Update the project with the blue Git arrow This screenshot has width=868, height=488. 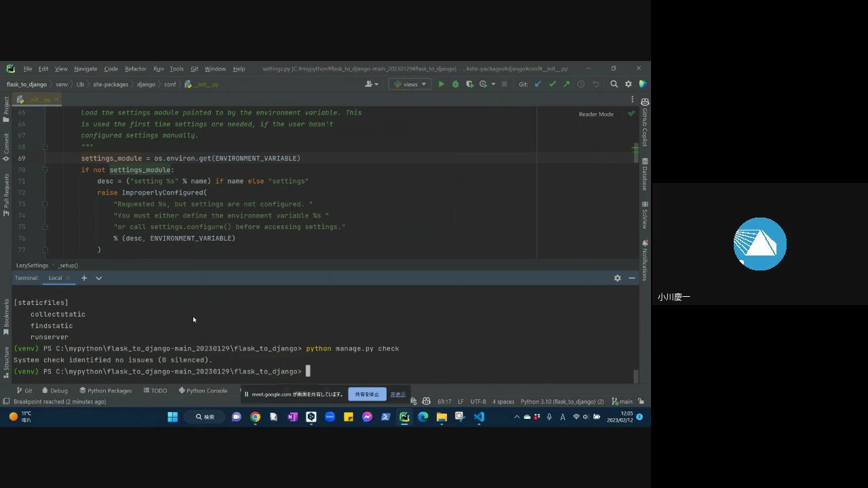click(538, 84)
